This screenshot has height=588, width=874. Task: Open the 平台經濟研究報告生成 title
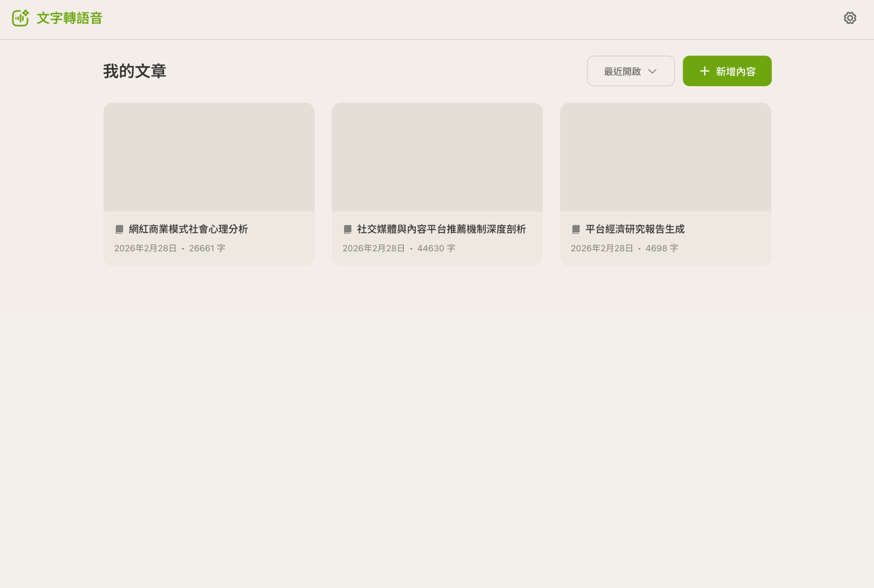(x=635, y=229)
